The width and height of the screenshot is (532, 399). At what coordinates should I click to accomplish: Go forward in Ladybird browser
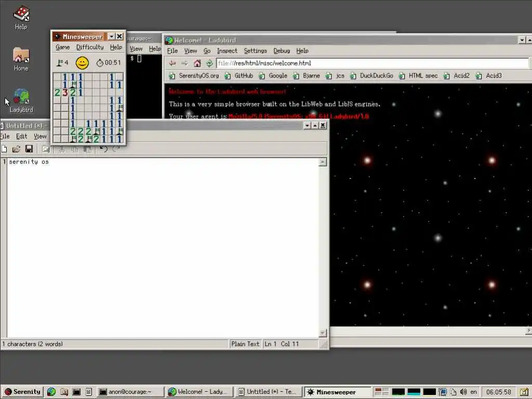(184, 63)
